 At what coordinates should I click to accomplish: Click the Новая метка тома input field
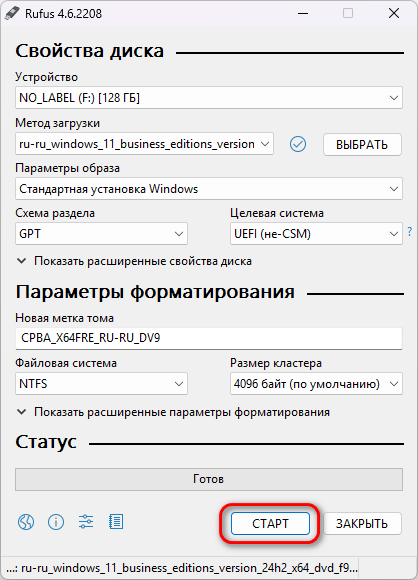(209, 338)
